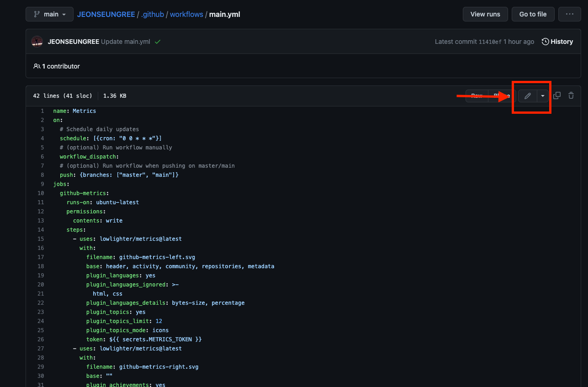Click the View runs button
Screen dimensions: 588x387
coord(485,14)
